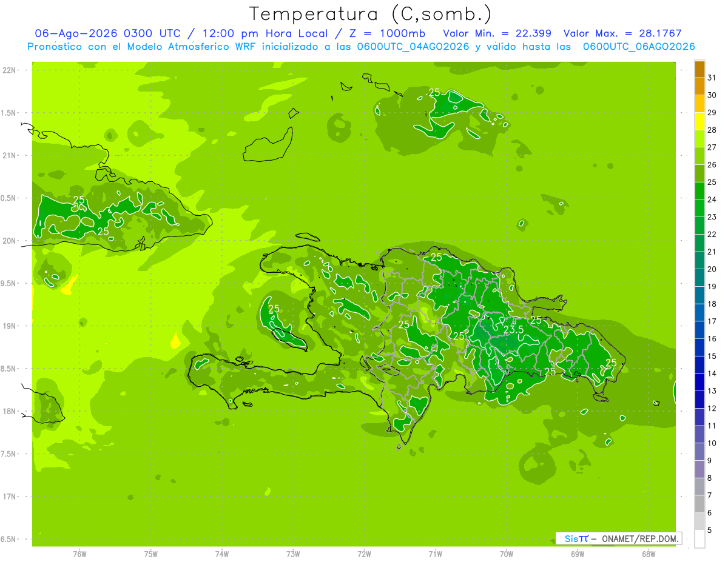Click the purple 9 degree legend swatch
This screenshot has height=562, width=728.
[x=699, y=452]
